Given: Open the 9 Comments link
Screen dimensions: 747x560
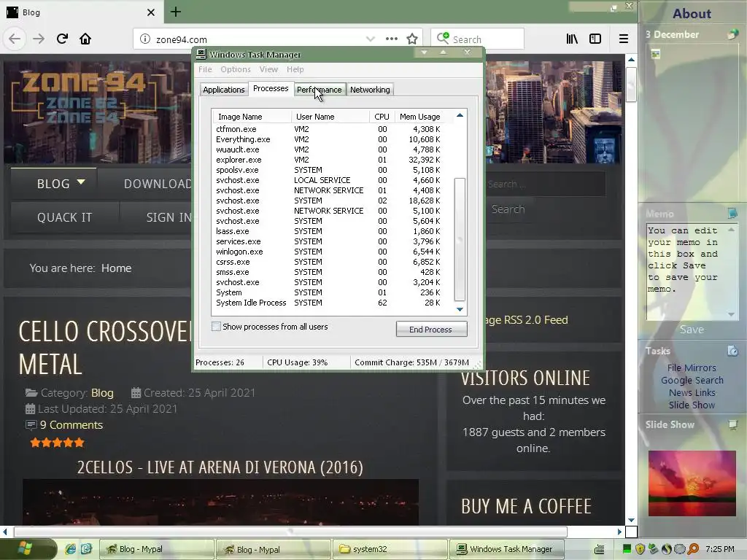Looking at the screenshot, I should click(x=71, y=425).
